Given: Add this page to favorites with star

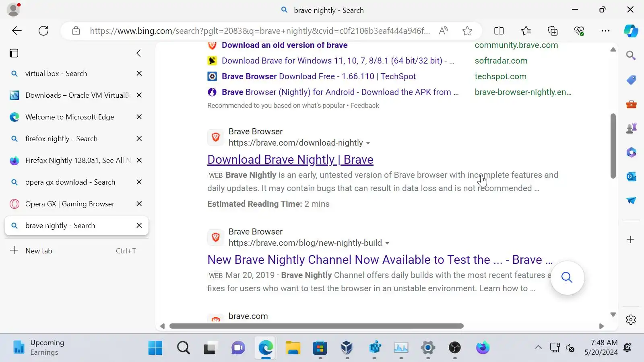Looking at the screenshot, I should (467, 31).
